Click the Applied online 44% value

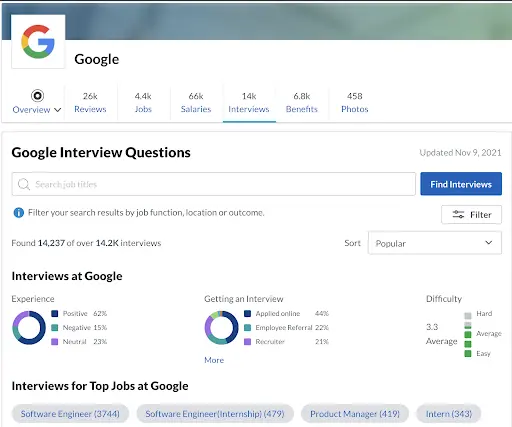pos(322,314)
